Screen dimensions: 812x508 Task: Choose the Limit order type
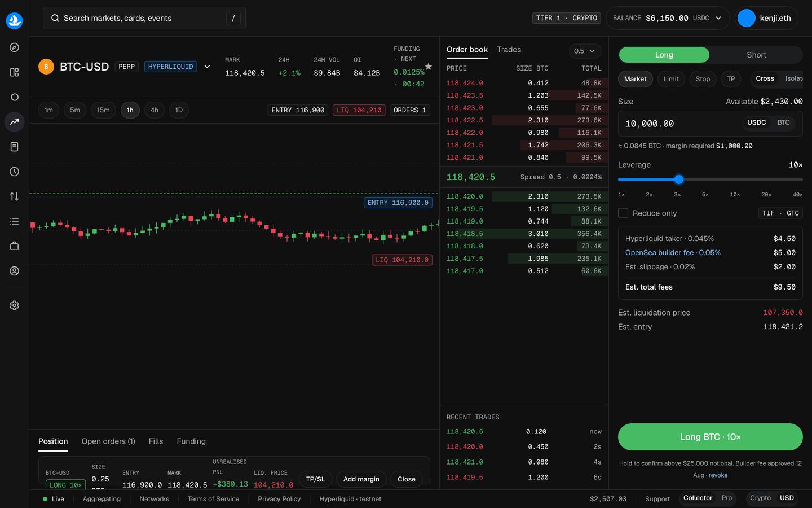point(671,79)
